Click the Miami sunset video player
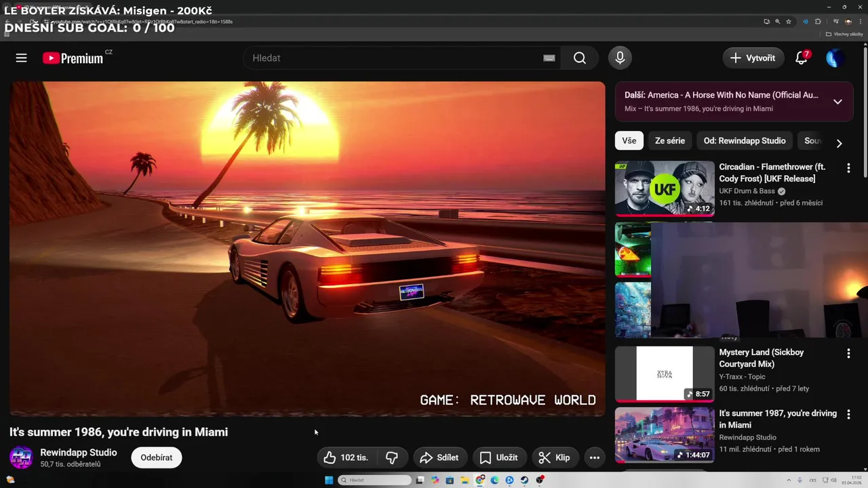 pyautogui.click(x=307, y=248)
